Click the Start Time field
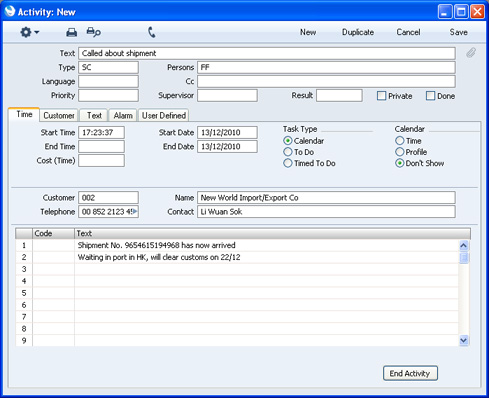 [x=101, y=132]
